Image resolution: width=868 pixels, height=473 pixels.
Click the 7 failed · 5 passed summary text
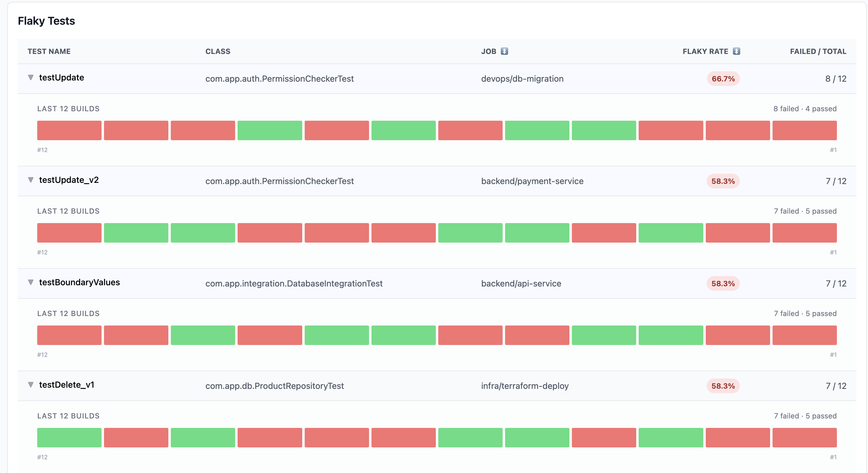(x=805, y=211)
